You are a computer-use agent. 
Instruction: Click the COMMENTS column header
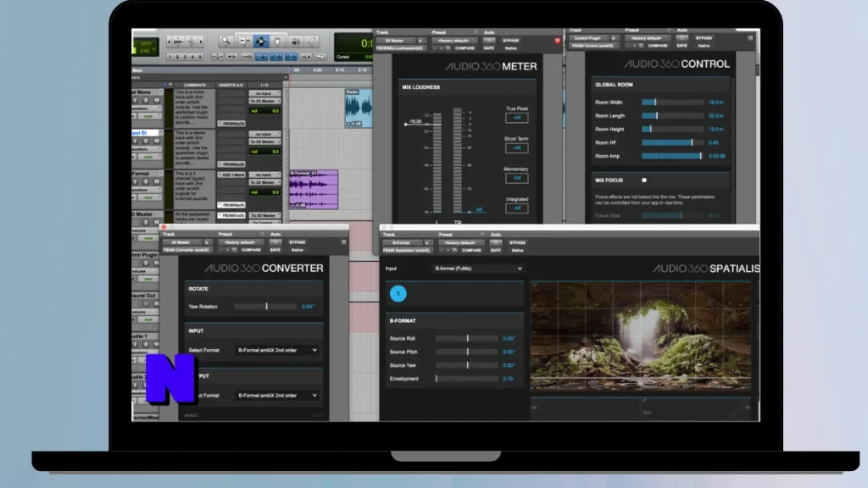tap(194, 86)
